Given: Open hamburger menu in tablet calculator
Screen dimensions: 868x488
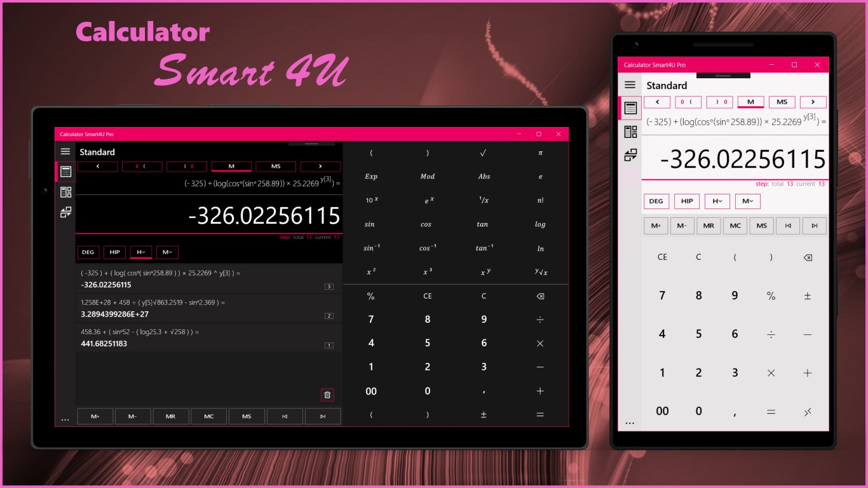Looking at the screenshot, I should coord(65,151).
